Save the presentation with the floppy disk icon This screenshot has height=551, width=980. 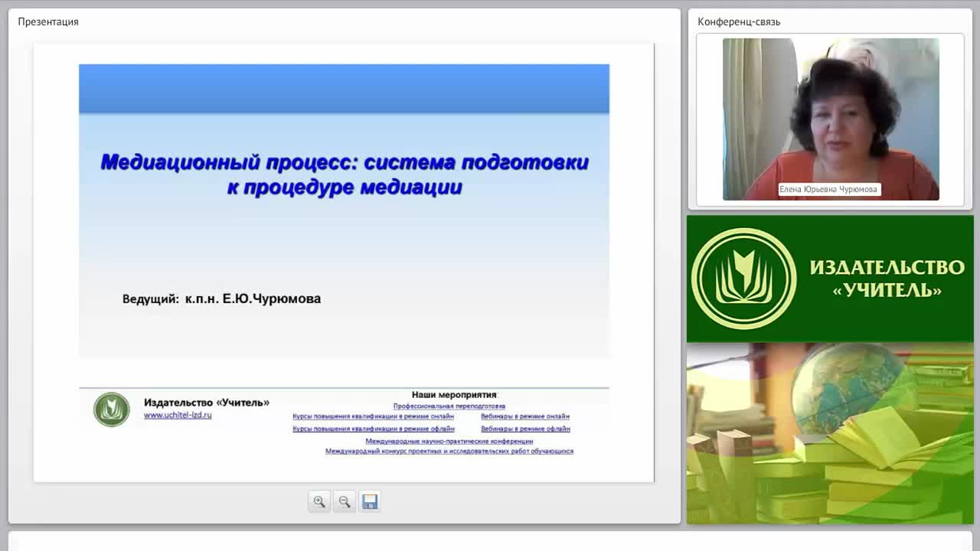[x=370, y=501]
